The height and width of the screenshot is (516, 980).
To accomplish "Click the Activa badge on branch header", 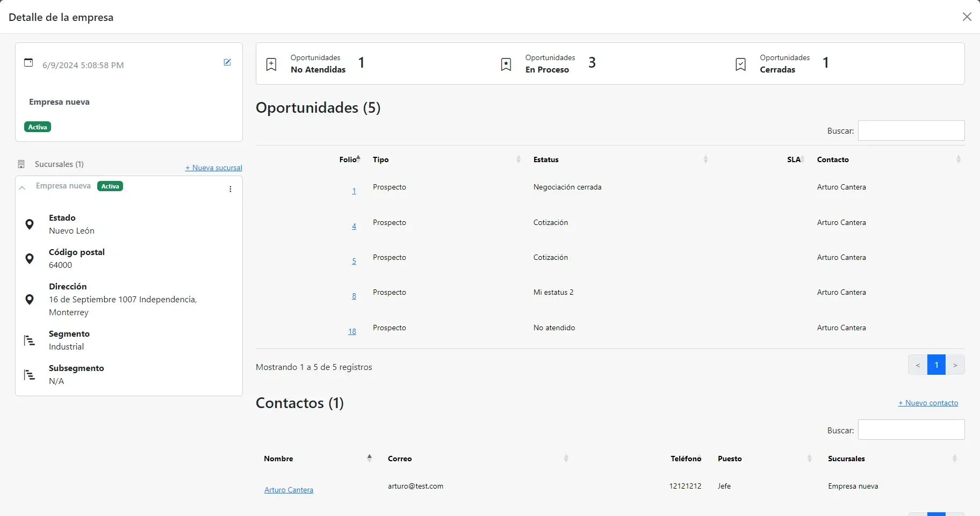I will (x=110, y=186).
